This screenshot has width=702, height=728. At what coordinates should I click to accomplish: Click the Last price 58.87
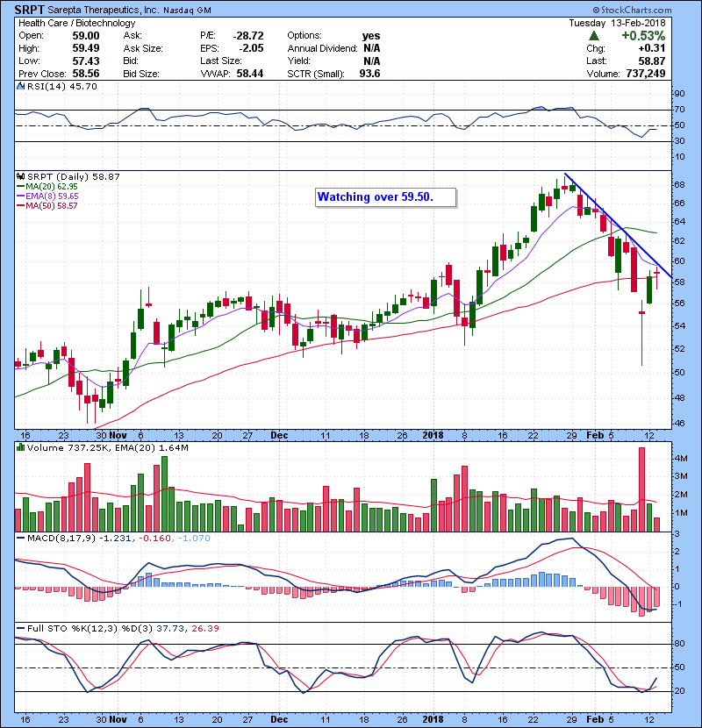(x=651, y=61)
